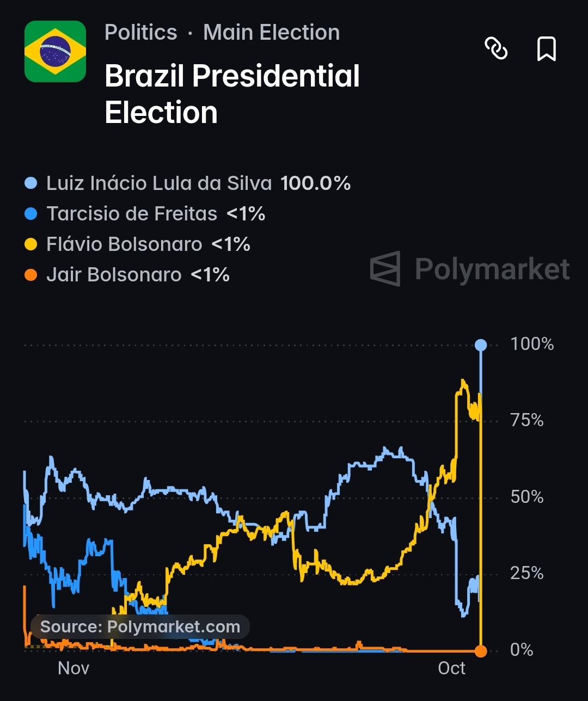Open the Politics category link
Viewport: 588px width, 701px height.
tap(141, 33)
